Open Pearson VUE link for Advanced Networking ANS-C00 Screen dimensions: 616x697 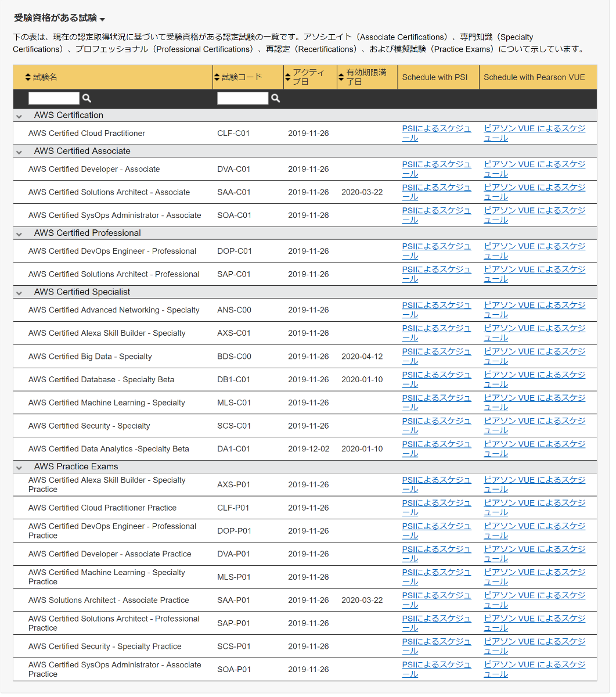pos(535,310)
